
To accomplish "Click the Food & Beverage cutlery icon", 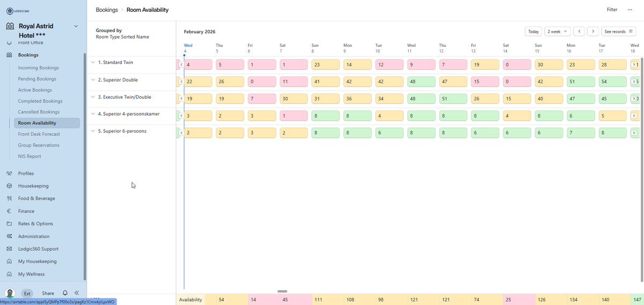I will coord(9,199).
